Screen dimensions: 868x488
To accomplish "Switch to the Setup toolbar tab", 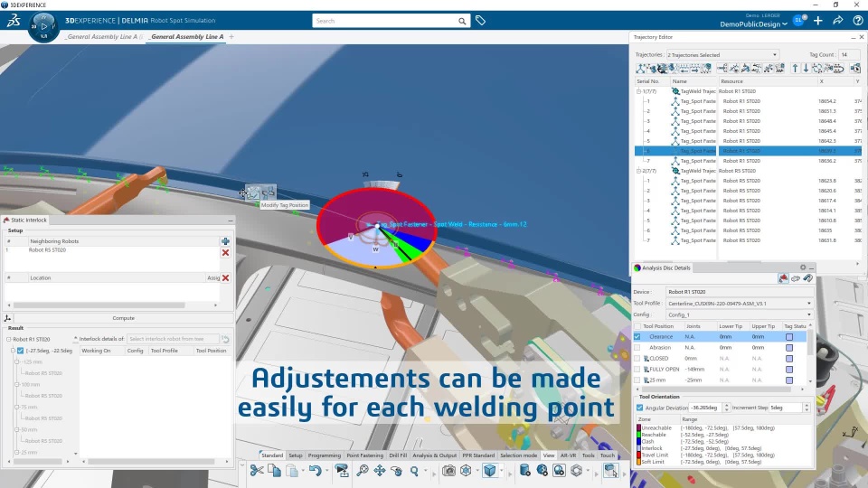I will (x=296, y=455).
